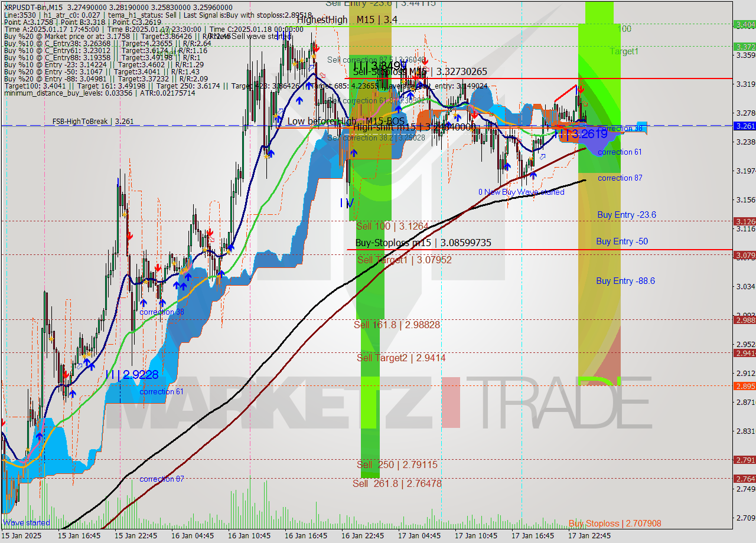Click the red 2.764 price tag
Image resolution: width=756 pixels, height=543 pixels.
(x=744, y=479)
